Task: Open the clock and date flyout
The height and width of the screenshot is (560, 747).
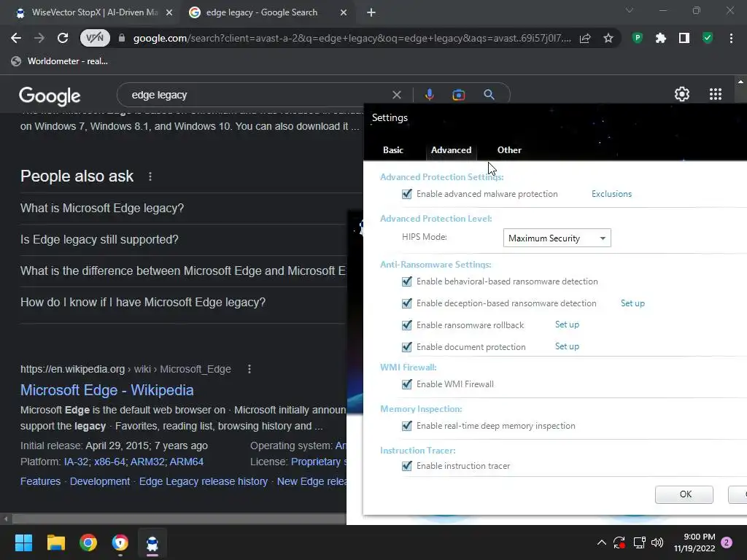Action: [x=694, y=542]
